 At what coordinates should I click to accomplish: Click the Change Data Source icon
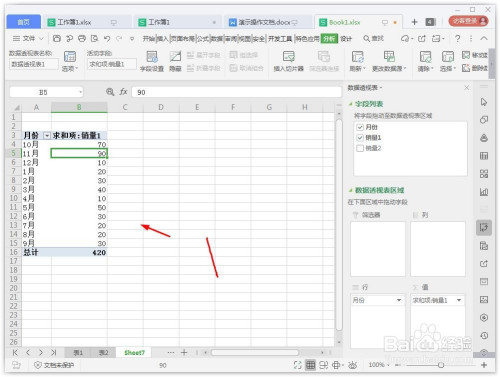(389, 57)
